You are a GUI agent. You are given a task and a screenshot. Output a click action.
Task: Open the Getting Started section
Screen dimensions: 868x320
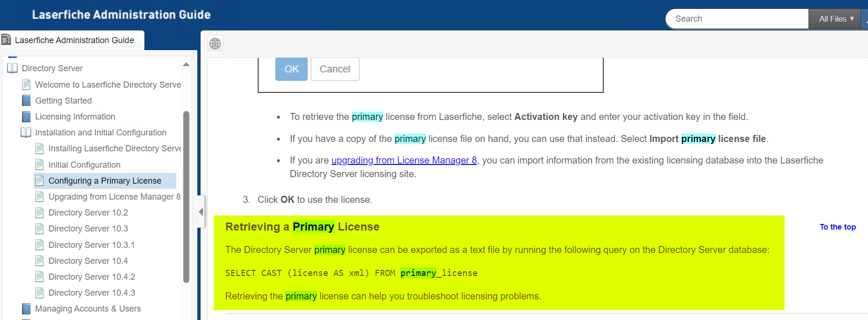(x=63, y=101)
